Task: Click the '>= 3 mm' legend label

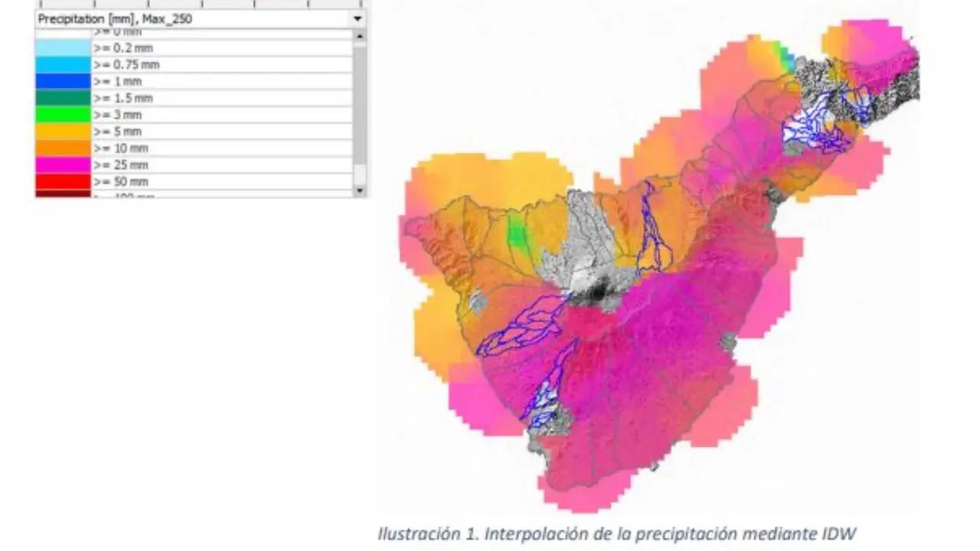Action: (x=117, y=115)
